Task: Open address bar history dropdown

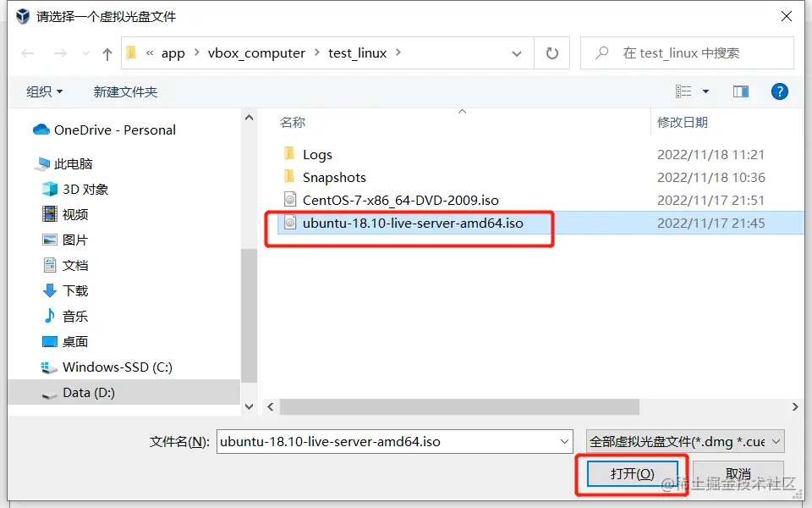Action: click(x=516, y=53)
